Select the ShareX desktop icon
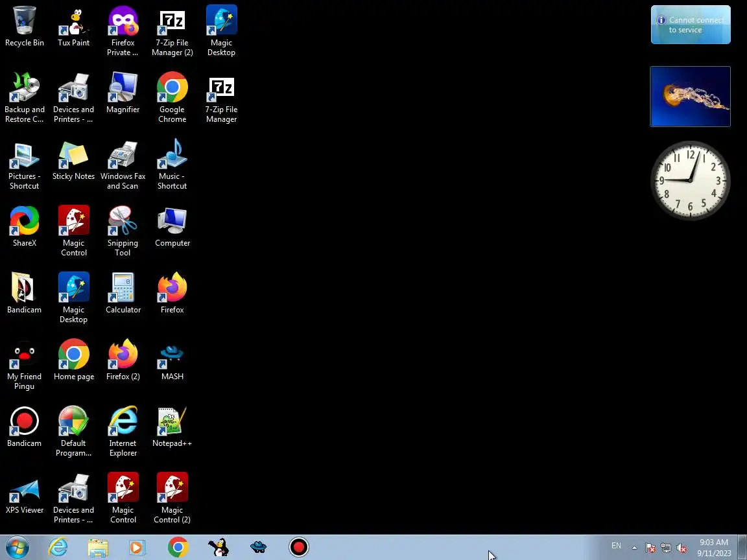This screenshot has width=747, height=560. (x=24, y=227)
